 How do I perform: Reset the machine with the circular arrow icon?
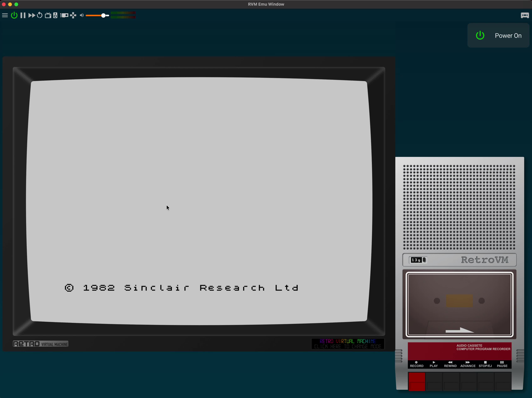click(x=40, y=15)
